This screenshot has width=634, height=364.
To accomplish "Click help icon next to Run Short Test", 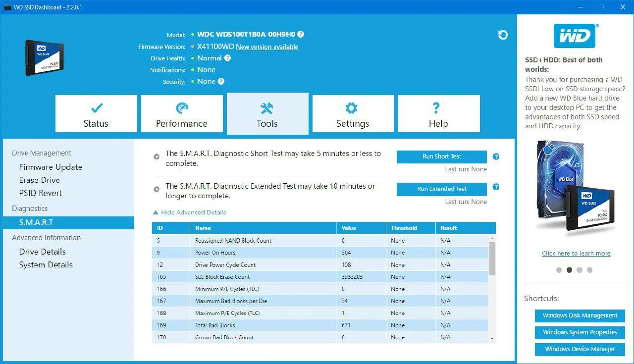I will (x=496, y=156).
